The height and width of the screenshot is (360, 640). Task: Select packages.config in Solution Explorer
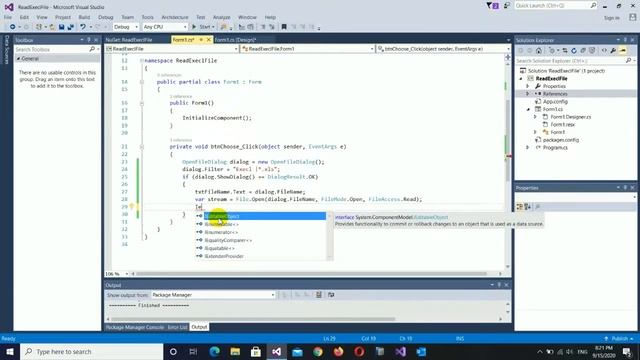coord(560,140)
